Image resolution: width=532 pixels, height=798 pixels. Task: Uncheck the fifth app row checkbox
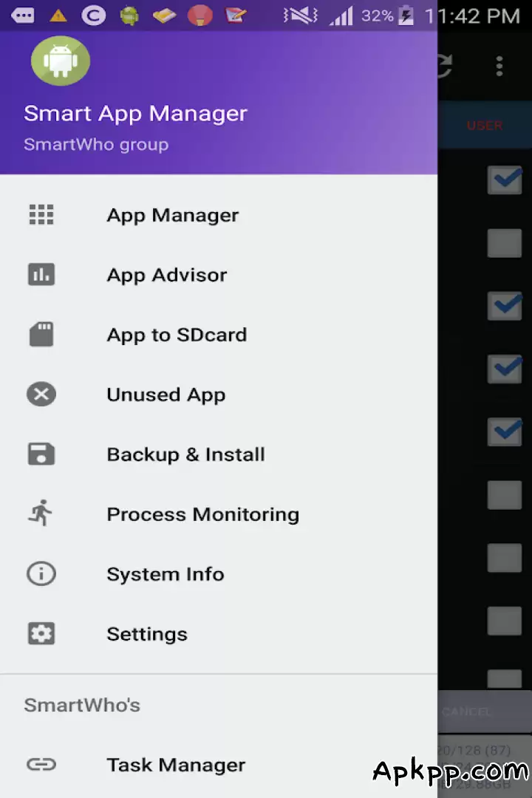click(505, 432)
